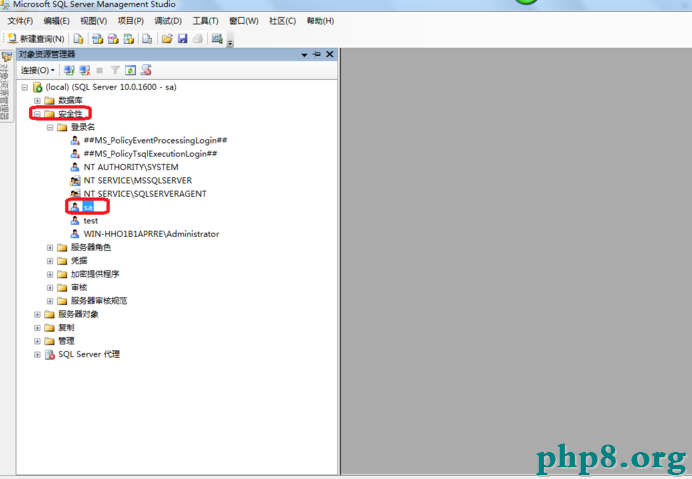The width and height of the screenshot is (692, 479).
Task: Select the ##MS_PolicyTsqlExecutionLogin## login
Action: click(x=150, y=154)
